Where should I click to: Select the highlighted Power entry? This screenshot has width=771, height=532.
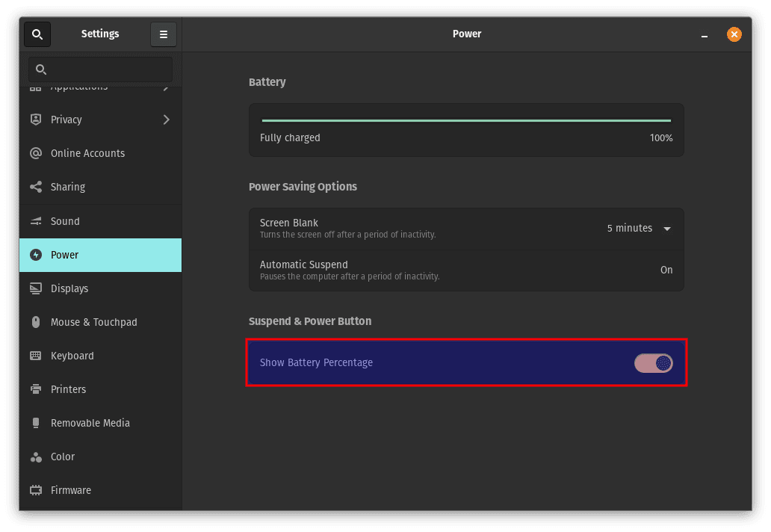pyautogui.click(x=100, y=255)
